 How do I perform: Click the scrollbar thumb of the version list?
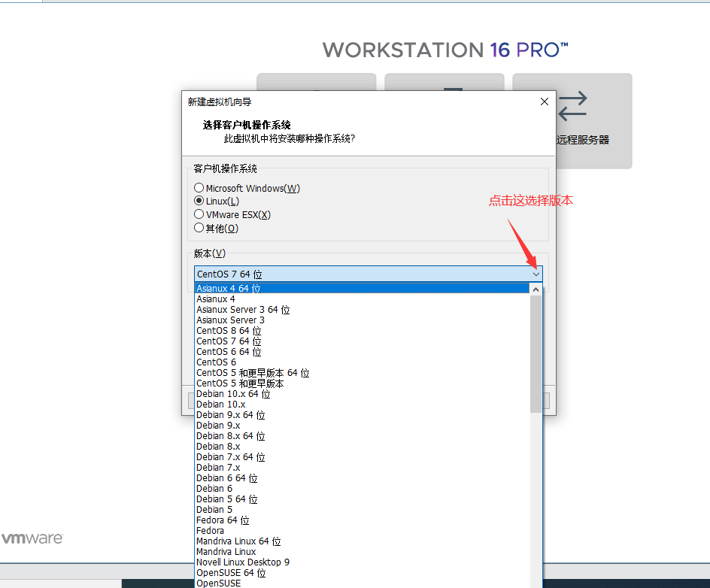(x=536, y=353)
